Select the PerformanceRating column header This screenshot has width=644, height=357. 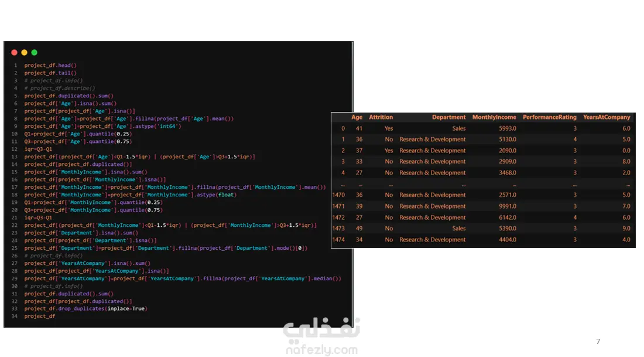(x=550, y=117)
